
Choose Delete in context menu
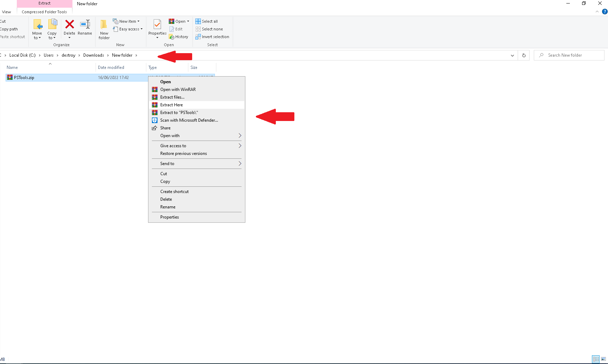[197, 199]
